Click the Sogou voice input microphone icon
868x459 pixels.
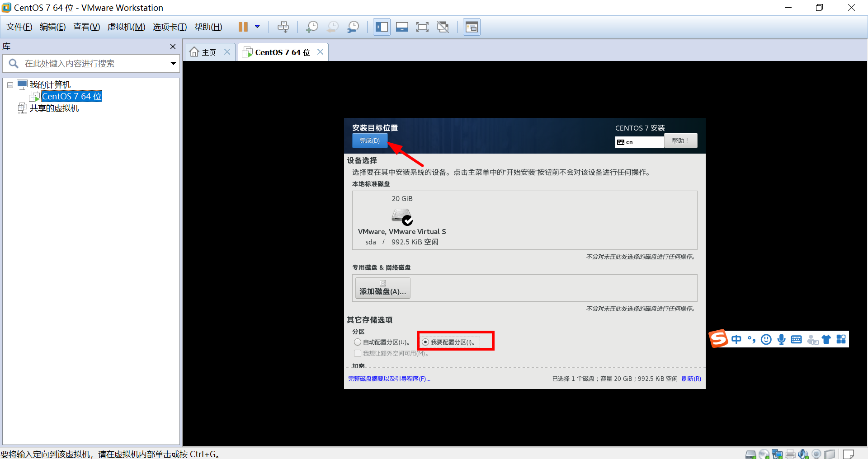tap(782, 339)
